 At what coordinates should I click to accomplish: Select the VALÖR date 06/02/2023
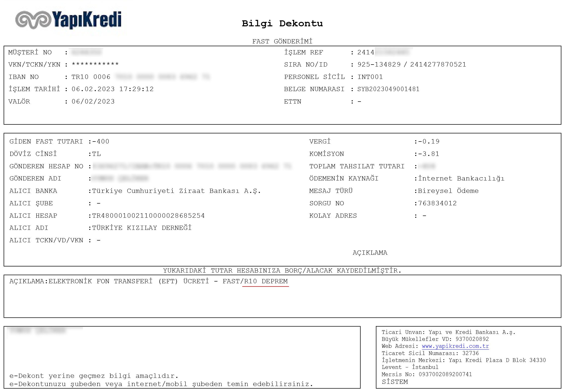click(x=93, y=102)
